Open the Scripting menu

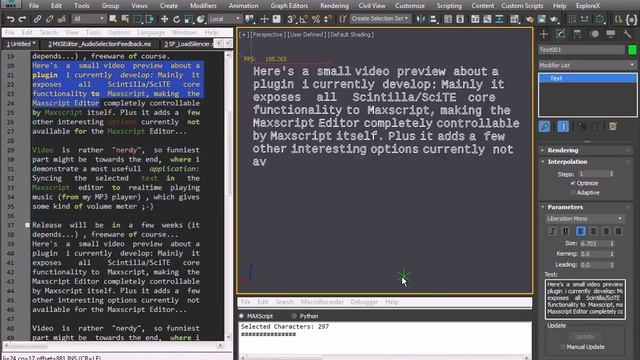(449, 6)
